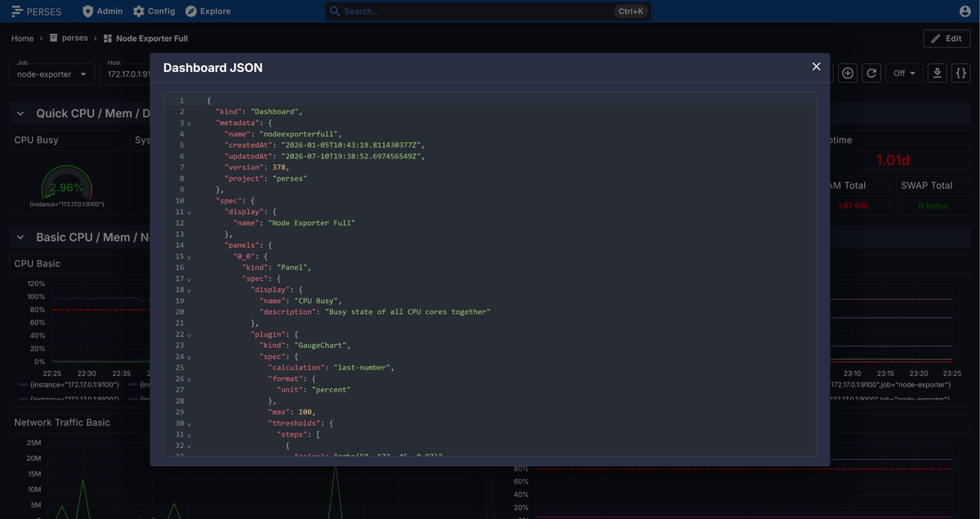
Task: Click the Network Traffic Basic panel title
Action: tap(62, 423)
